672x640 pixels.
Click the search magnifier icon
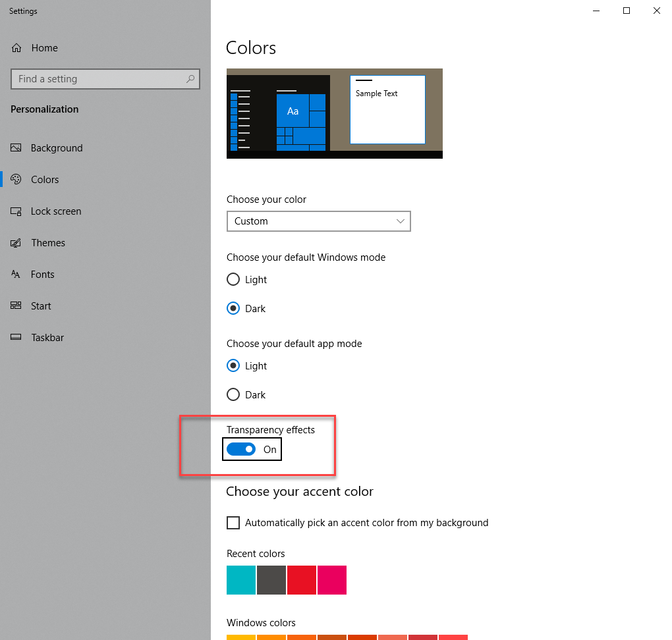(x=190, y=79)
